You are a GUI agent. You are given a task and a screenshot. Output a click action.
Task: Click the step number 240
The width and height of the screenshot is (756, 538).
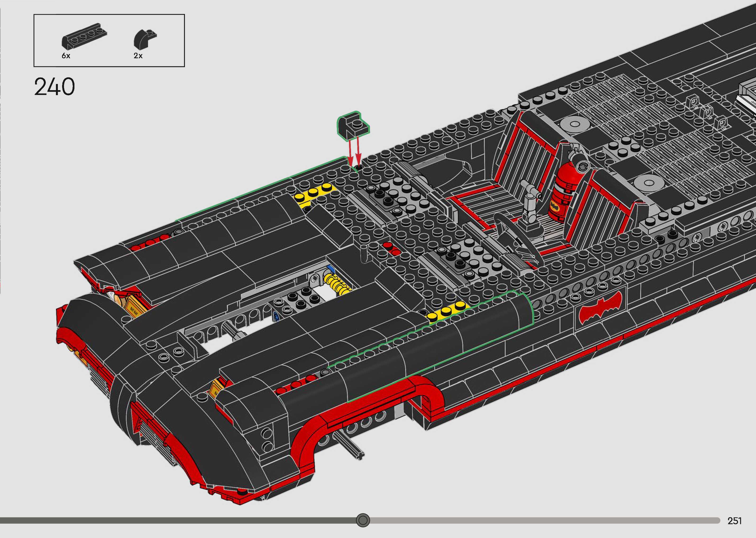point(55,87)
